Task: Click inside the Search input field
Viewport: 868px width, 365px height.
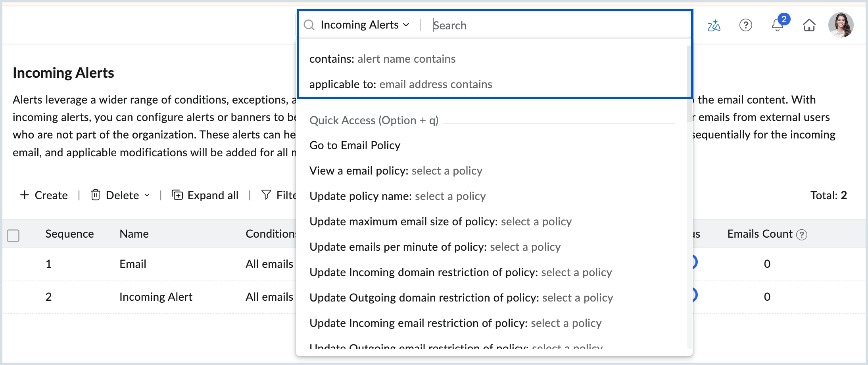Action: click(516, 25)
